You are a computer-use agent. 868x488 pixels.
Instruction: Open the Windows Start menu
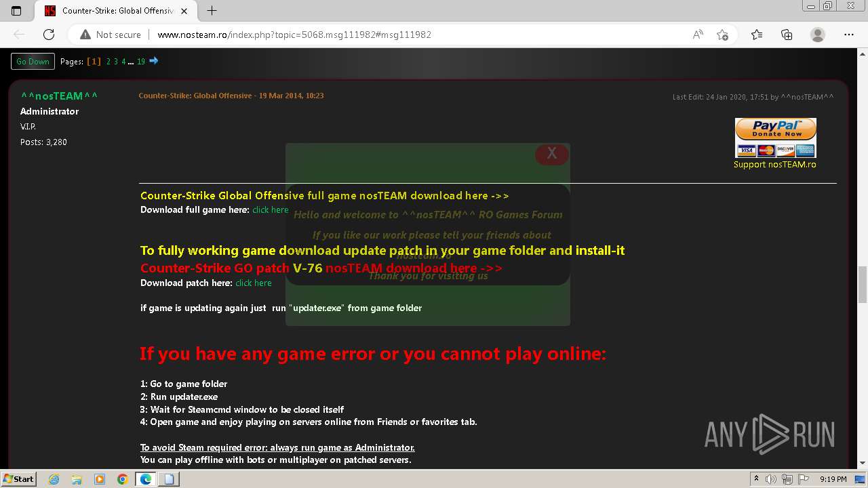19,479
